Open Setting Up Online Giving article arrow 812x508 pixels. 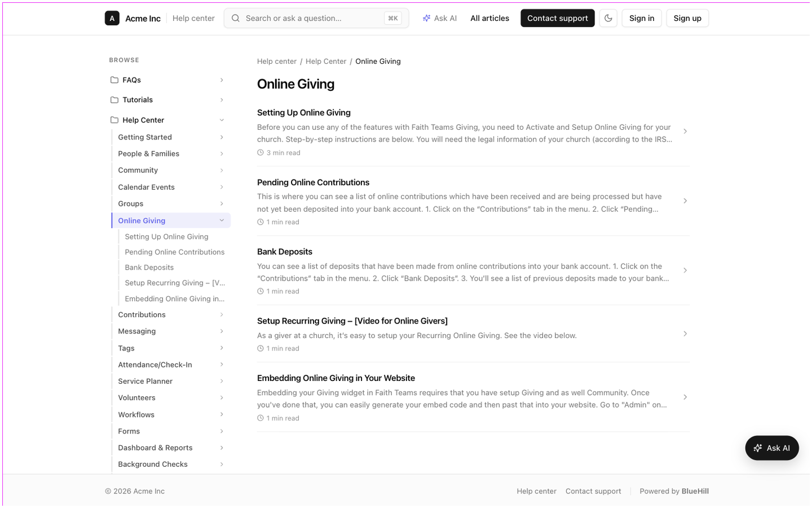pyautogui.click(x=685, y=132)
